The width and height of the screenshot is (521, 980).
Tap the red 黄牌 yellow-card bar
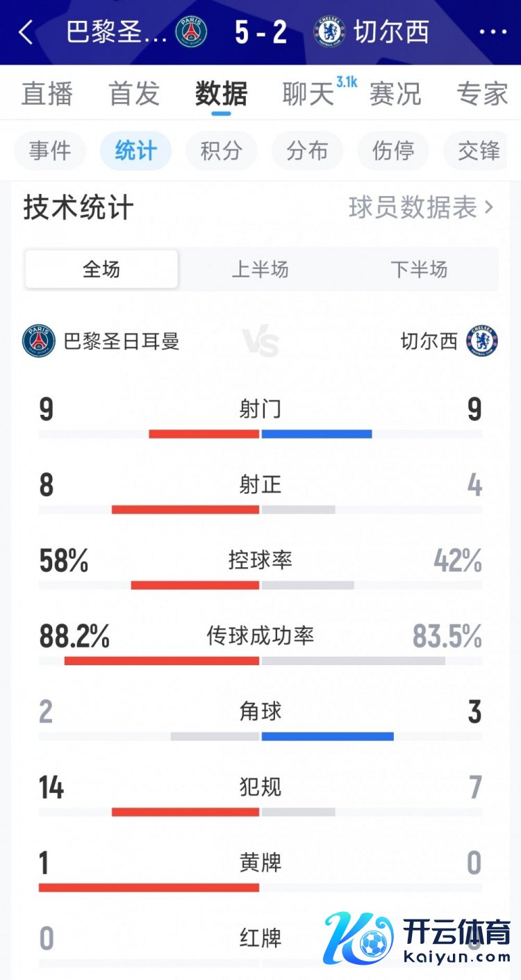pos(149,888)
